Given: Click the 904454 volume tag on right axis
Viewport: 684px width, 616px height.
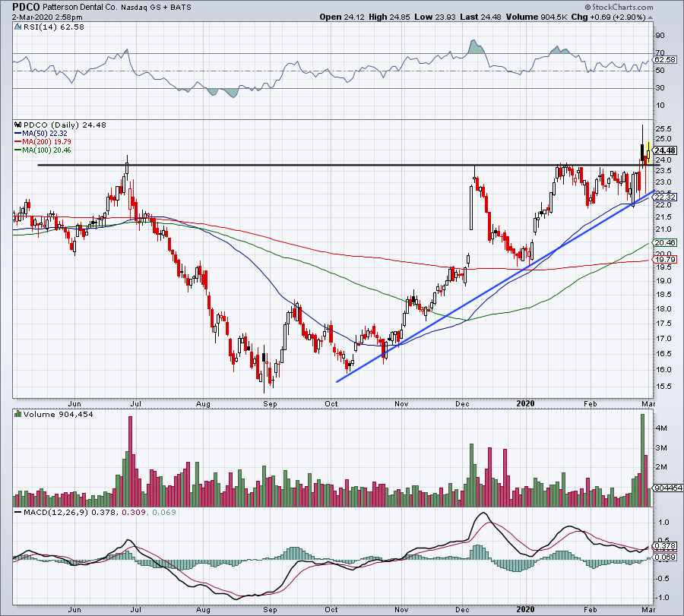Looking at the screenshot, I should pyautogui.click(x=668, y=488).
